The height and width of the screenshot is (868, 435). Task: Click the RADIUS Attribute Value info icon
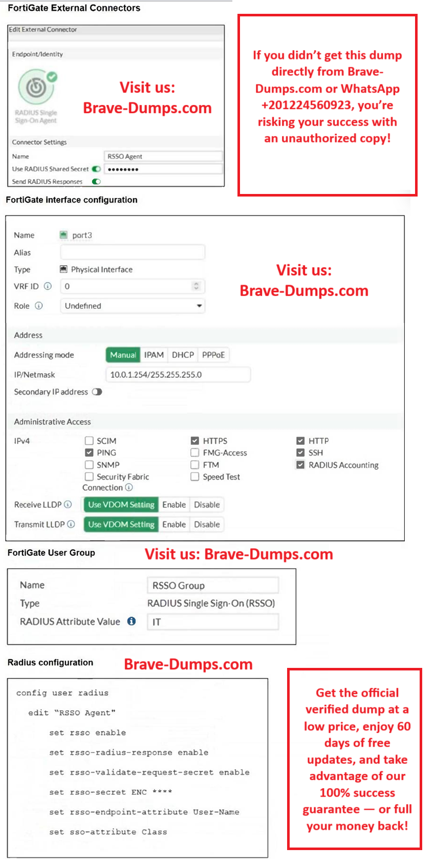pyautogui.click(x=132, y=621)
